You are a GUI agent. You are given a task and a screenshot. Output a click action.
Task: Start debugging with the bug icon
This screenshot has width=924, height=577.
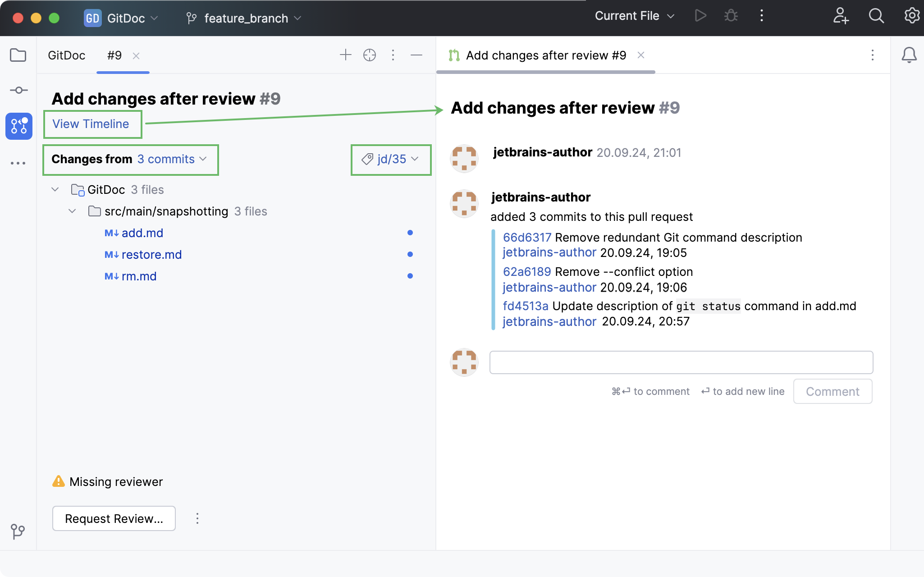(x=731, y=15)
